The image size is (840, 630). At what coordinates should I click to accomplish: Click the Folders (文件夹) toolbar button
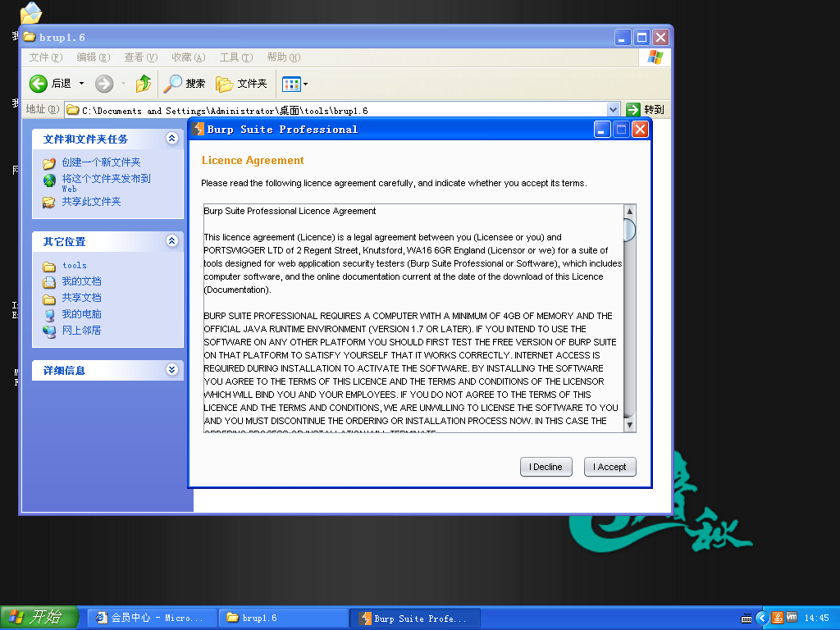[x=241, y=84]
